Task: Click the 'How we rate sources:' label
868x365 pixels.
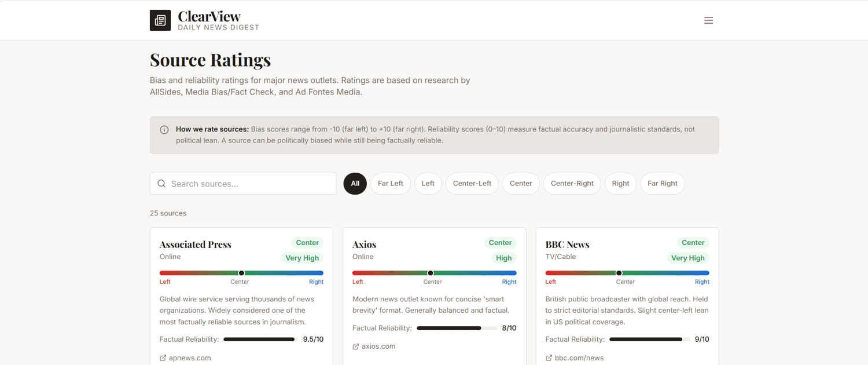Action: (212, 129)
